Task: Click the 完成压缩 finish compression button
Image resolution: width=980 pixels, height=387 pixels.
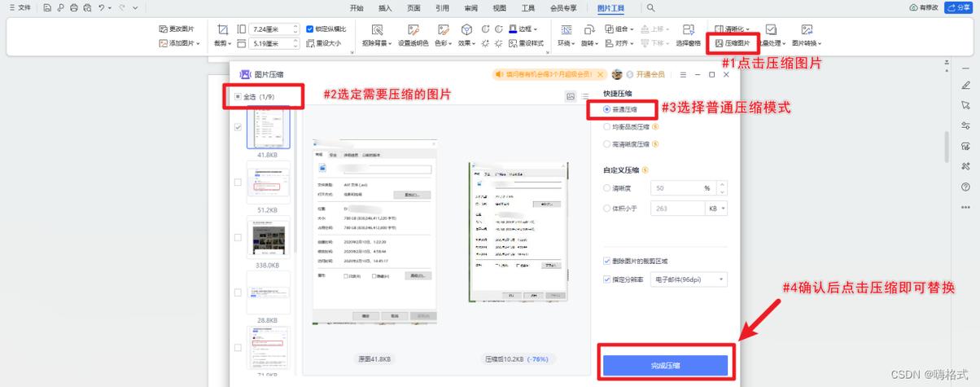Action: tap(665, 365)
